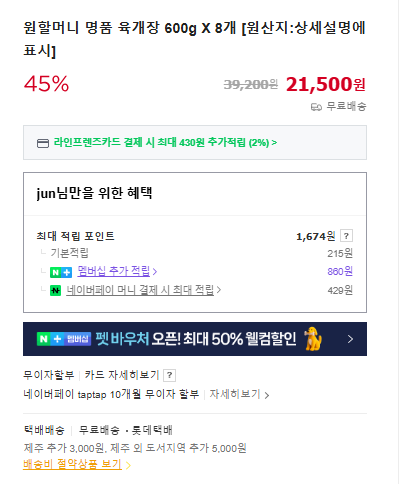The width and height of the screenshot is (400, 484).
Task: Click the free shipping truck icon
Action: point(316,107)
